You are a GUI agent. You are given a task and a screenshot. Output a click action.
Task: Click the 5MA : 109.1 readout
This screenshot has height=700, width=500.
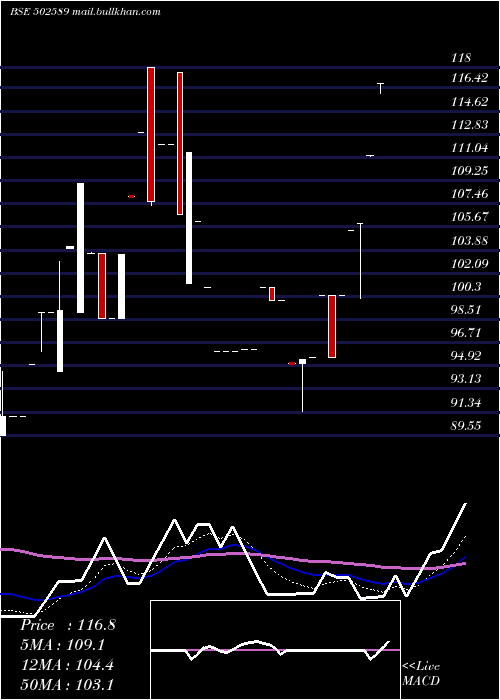[x=62, y=645]
